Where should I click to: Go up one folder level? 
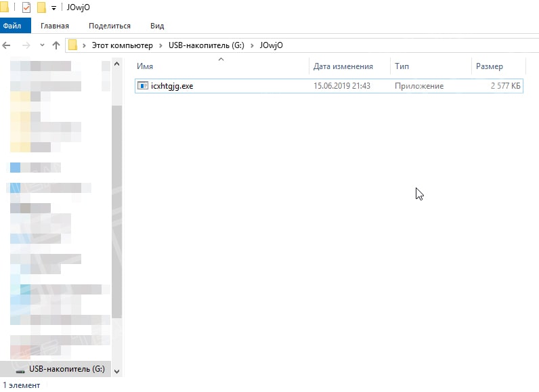tap(56, 45)
